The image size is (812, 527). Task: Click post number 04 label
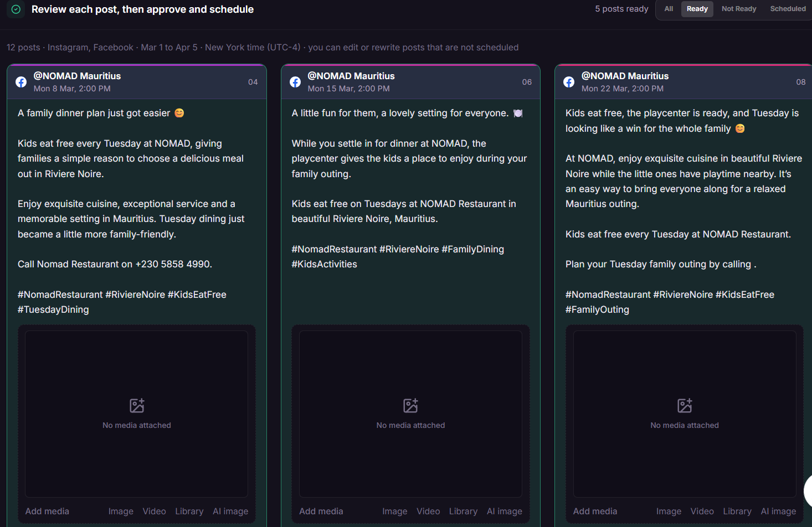253,82
